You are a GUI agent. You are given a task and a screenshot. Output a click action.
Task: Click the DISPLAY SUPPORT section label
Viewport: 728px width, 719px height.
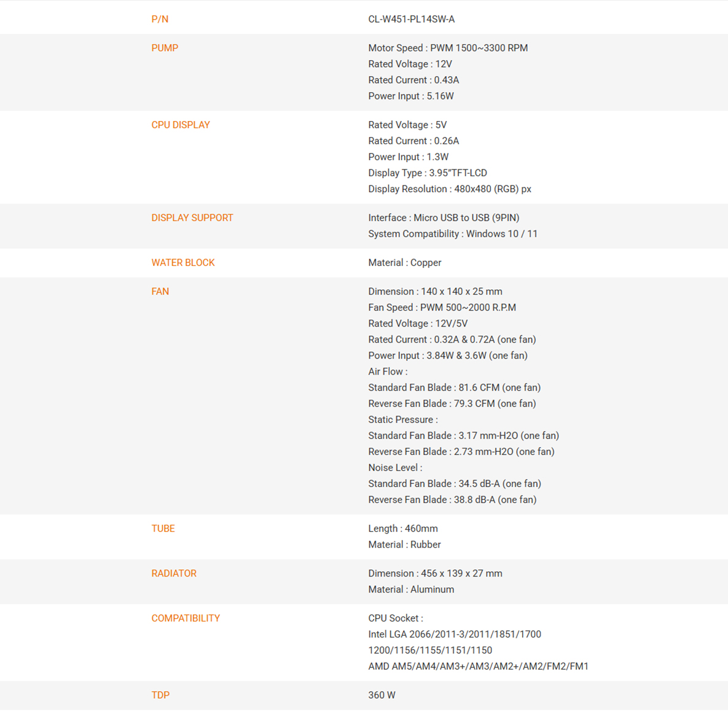192,218
